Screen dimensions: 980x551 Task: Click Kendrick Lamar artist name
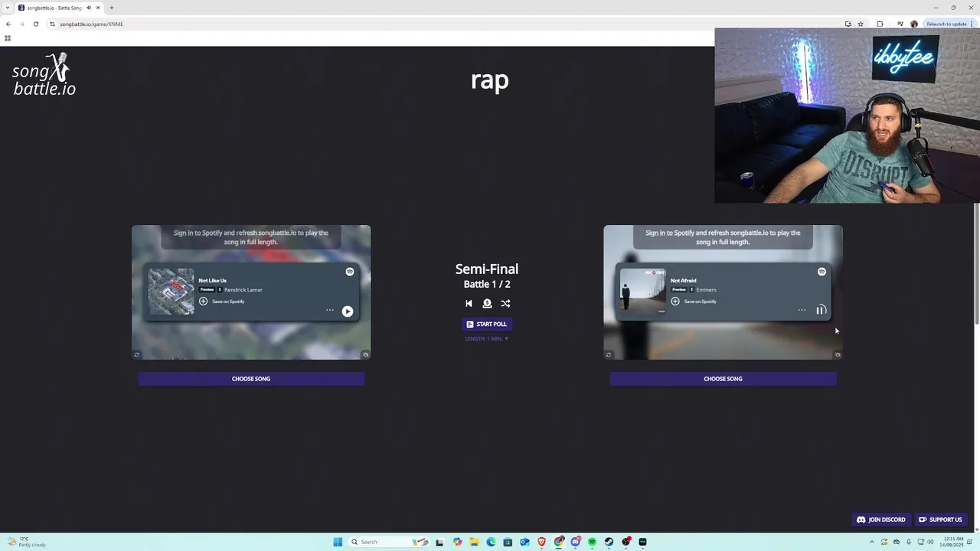(243, 290)
